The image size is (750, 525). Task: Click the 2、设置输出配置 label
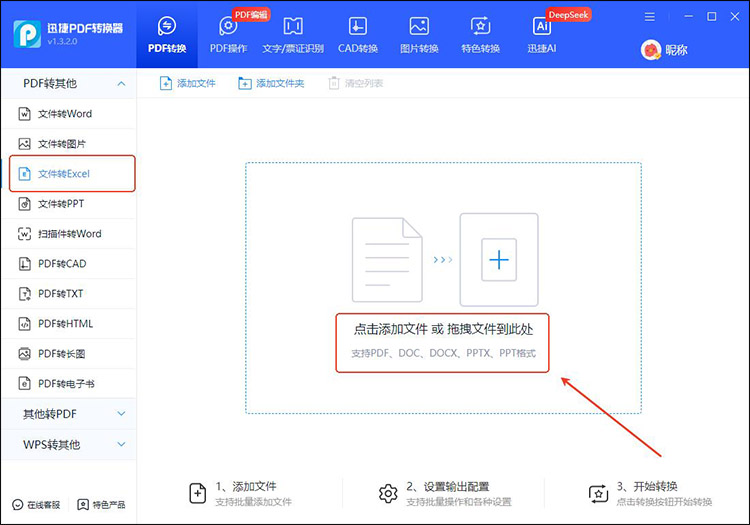[x=448, y=487]
